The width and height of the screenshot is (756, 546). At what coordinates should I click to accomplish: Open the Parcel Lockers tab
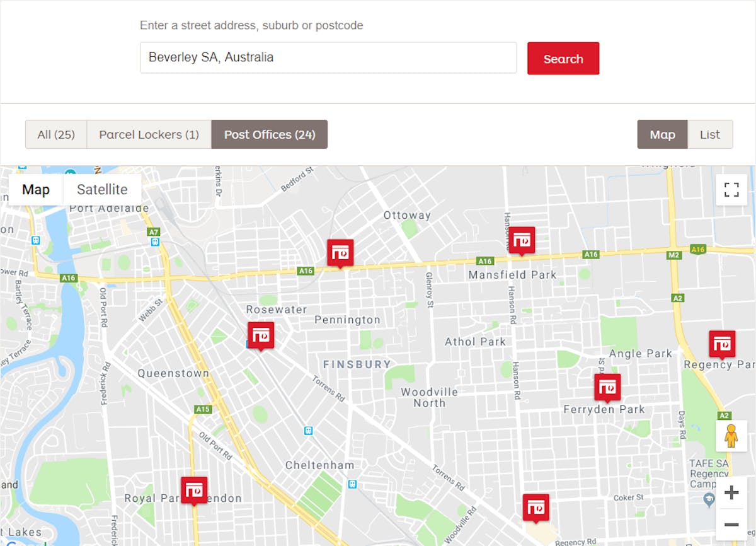tap(148, 134)
